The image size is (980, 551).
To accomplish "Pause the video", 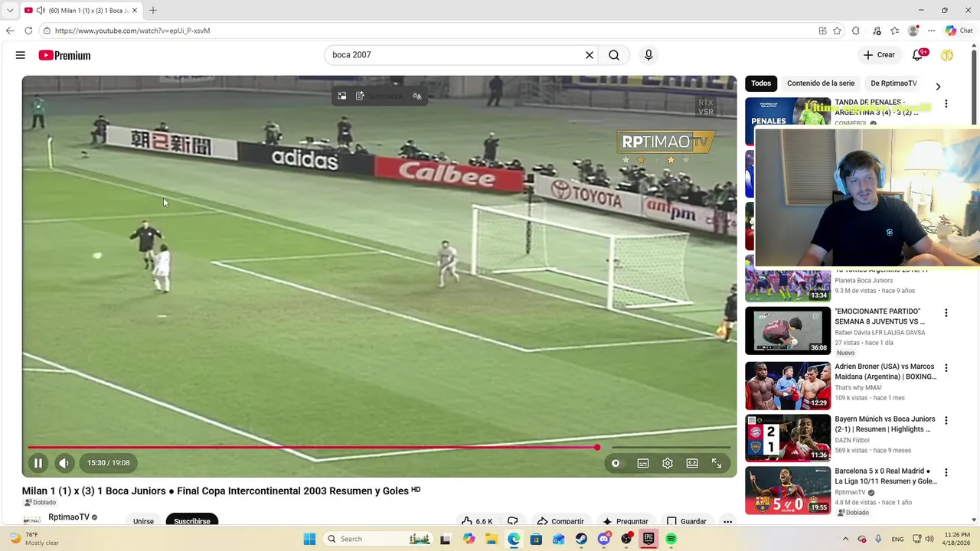I will (38, 463).
